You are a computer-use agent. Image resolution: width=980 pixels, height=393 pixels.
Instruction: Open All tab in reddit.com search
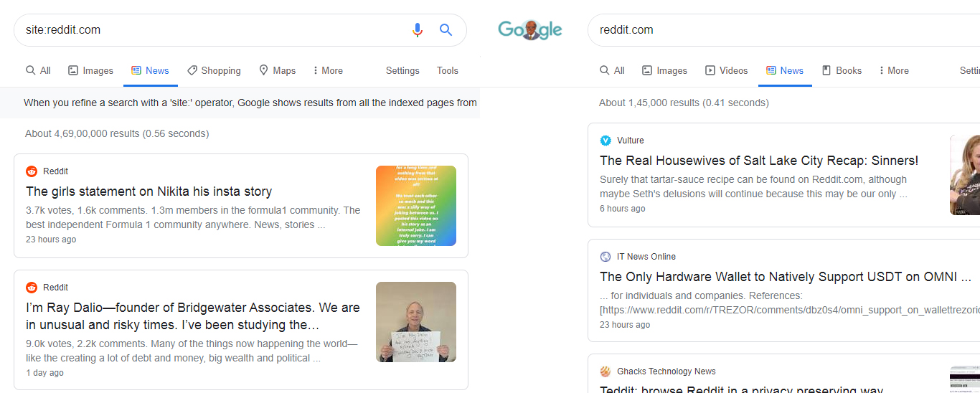tap(612, 70)
